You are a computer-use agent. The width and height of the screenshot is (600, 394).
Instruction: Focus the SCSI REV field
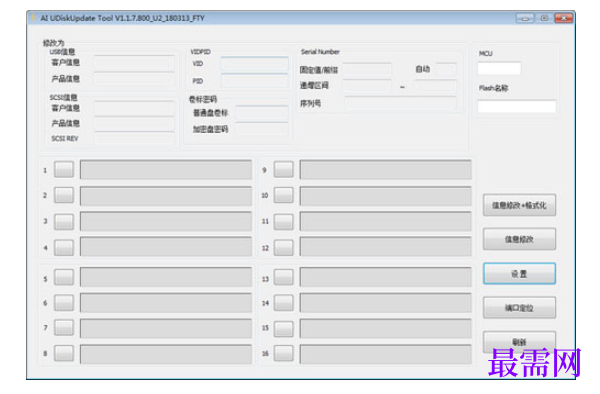click(x=134, y=138)
